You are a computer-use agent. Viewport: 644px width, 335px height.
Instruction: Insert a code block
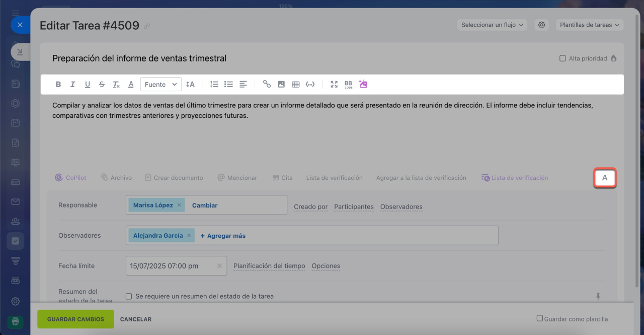(x=310, y=85)
